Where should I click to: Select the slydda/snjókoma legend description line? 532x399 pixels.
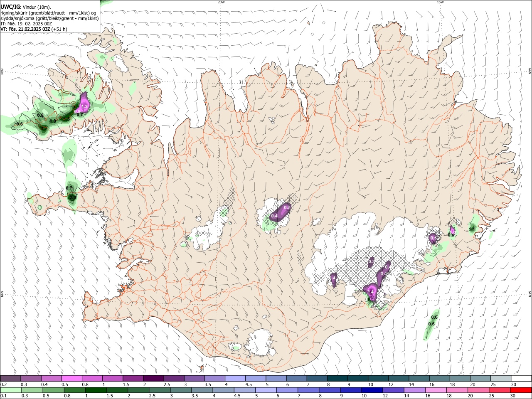[x=49, y=18]
